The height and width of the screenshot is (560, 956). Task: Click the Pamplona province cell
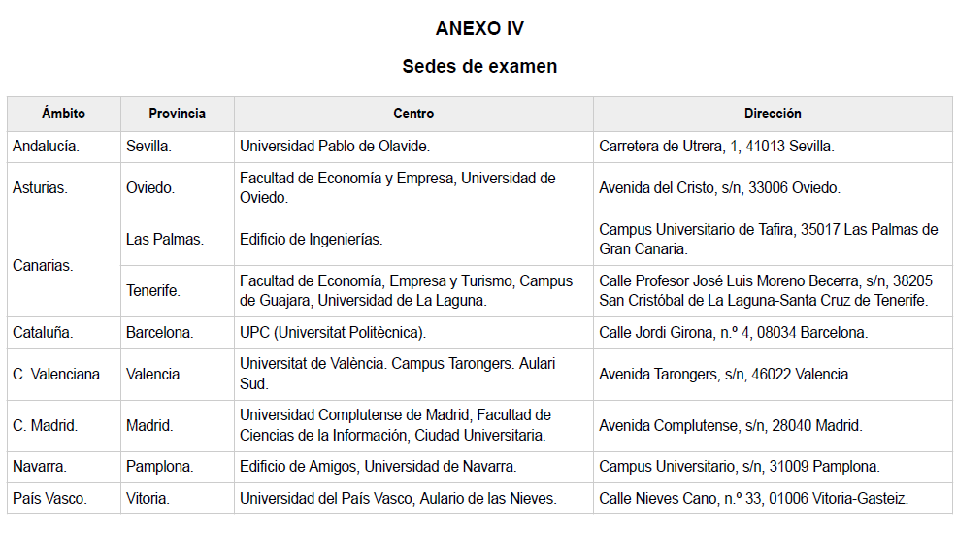tap(160, 467)
